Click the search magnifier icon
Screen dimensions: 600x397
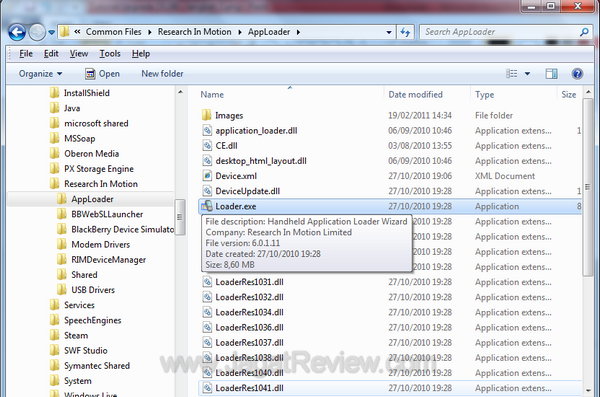coord(584,32)
